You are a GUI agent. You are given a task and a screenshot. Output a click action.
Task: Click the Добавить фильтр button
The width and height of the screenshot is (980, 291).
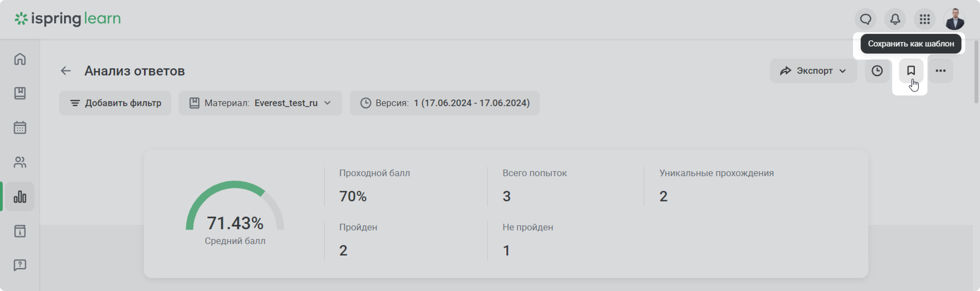(x=115, y=103)
